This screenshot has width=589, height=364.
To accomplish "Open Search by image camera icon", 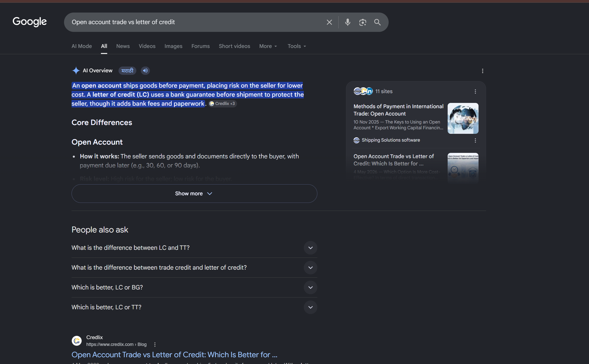I will tap(363, 22).
